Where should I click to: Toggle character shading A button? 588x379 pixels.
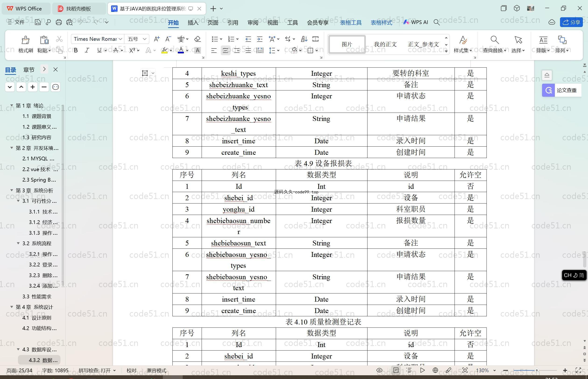click(x=197, y=50)
